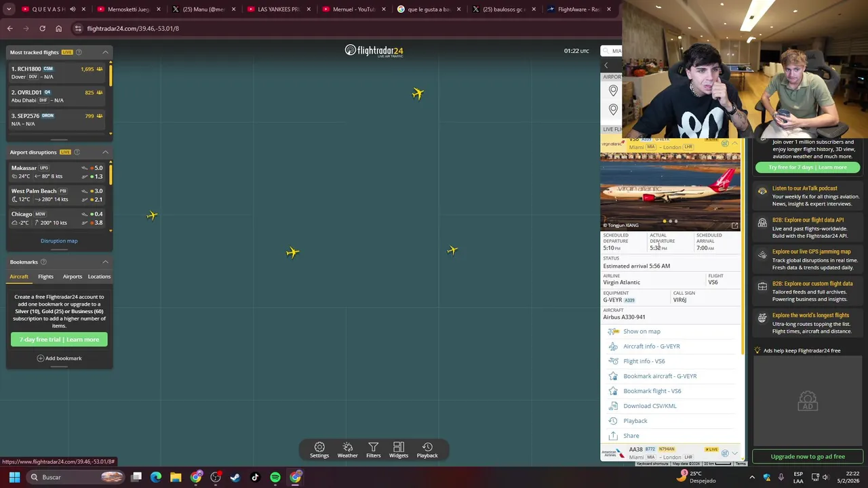Viewport: 868px width, 488px height.
Task: Click Show on map plane icon
Action: coord(613,331)
